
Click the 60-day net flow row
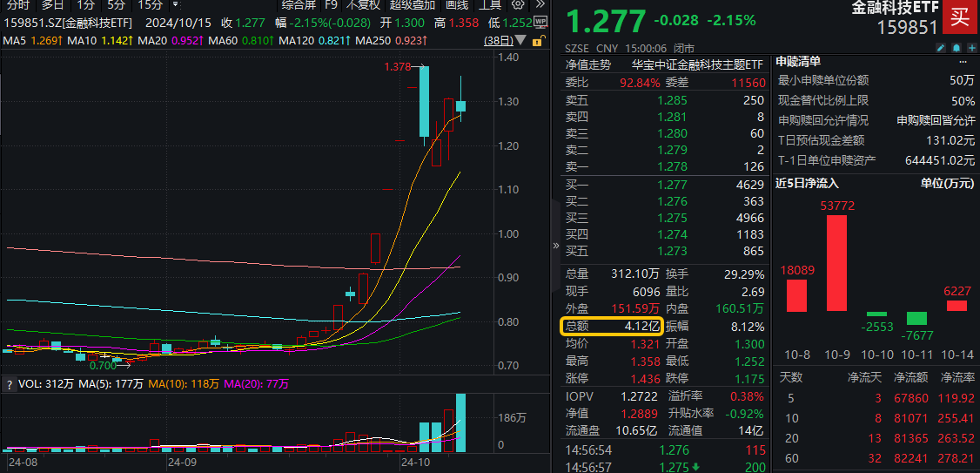click(x=876, y=458)
